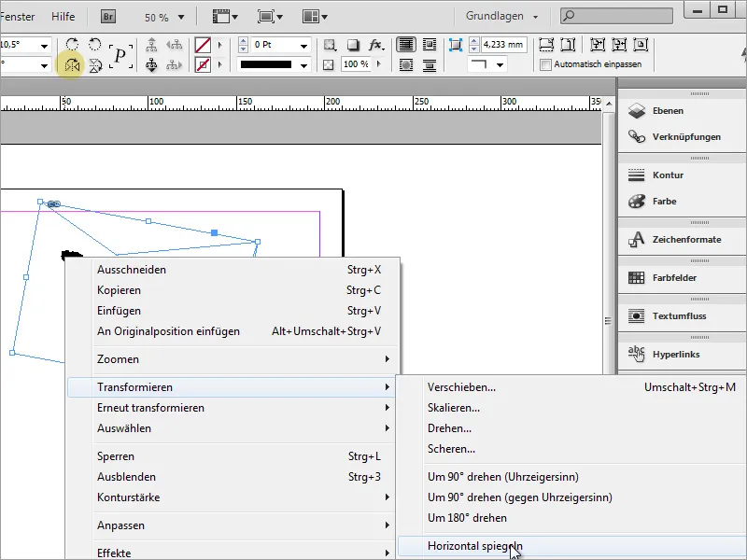Flip vertical icon in the control bar
The image size is (747, 560).
click(95, 65)
